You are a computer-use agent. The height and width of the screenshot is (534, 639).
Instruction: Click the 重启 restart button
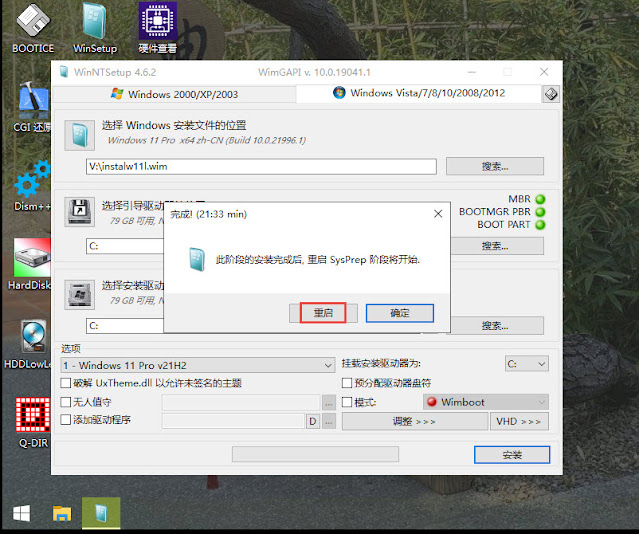point(323,313)
